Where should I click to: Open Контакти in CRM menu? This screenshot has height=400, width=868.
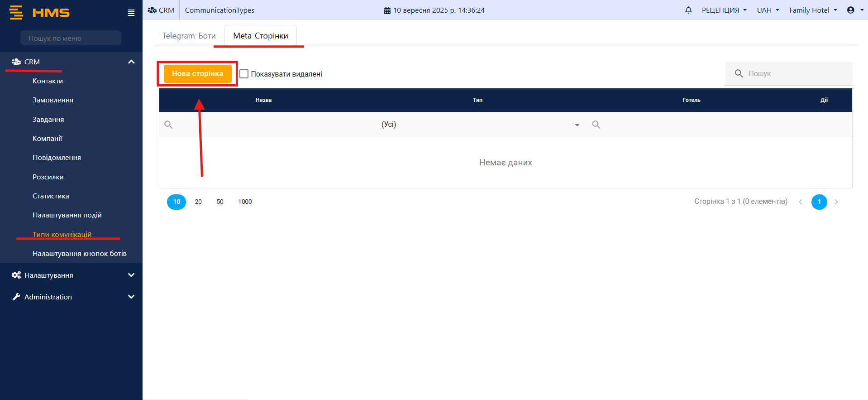click(48, 81)
